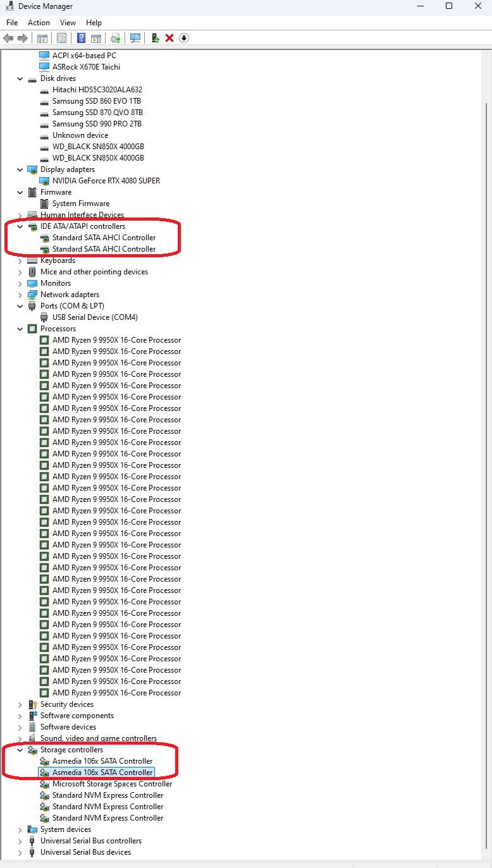Click the System devices folder icon
The height and width of the screenshot is (868, 492).
[32, 829]
